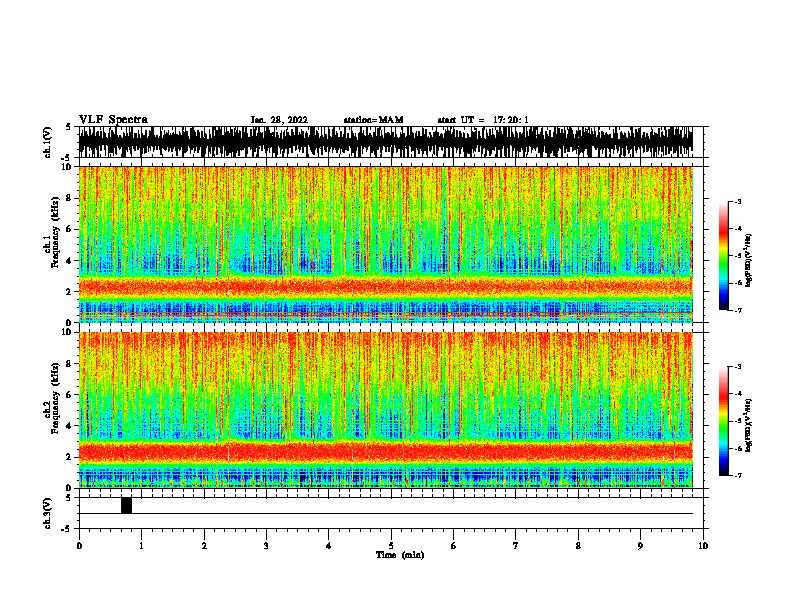Click time-axis tick label "9"
This screenshot has height=612, width=792.
(x=640, y=546)
